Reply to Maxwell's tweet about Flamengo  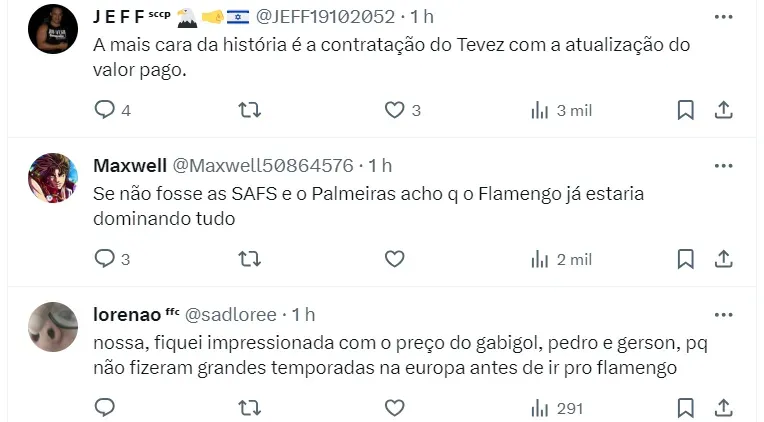click(105, 259)
